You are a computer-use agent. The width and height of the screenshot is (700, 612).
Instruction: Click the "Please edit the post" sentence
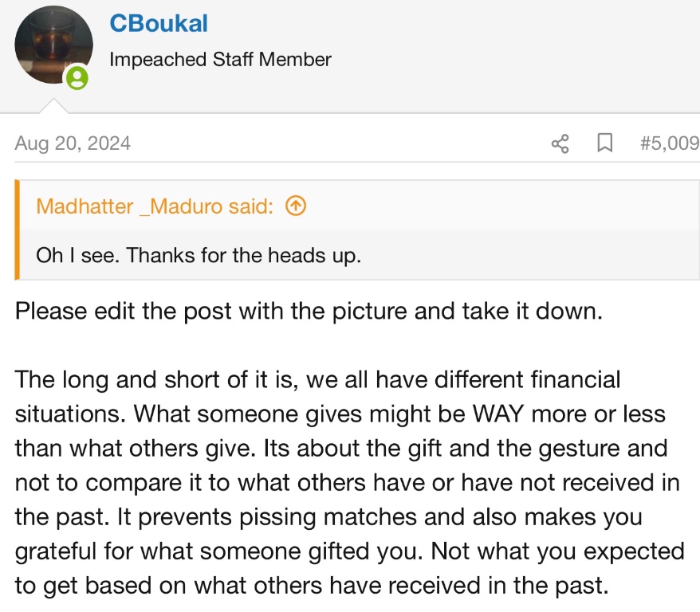(x=307, y=310)
